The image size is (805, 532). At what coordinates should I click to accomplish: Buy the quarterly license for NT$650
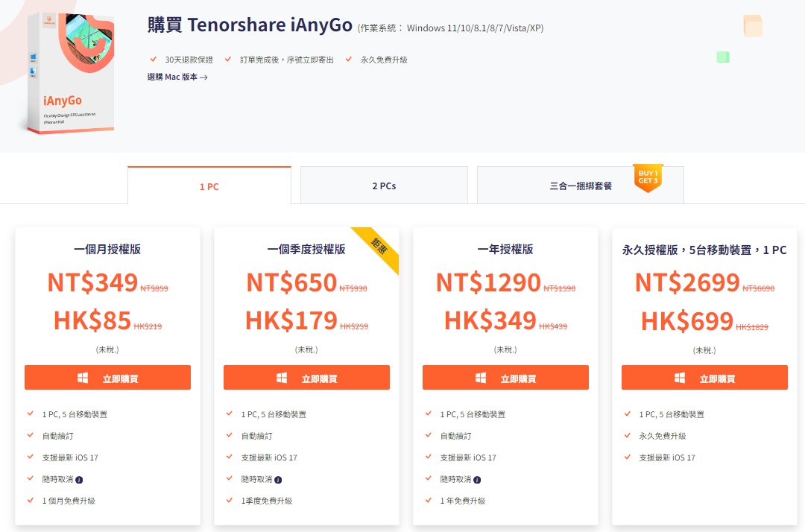pos(306,378)
